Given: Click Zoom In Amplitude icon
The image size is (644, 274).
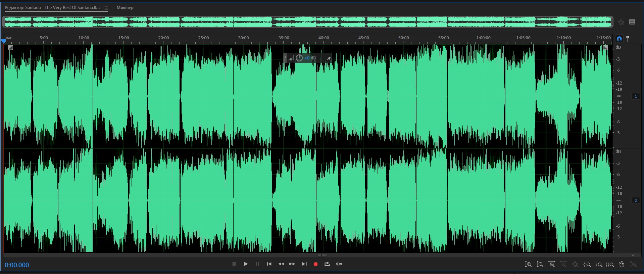Looking at the screenshot, I should tap(528, 265).
